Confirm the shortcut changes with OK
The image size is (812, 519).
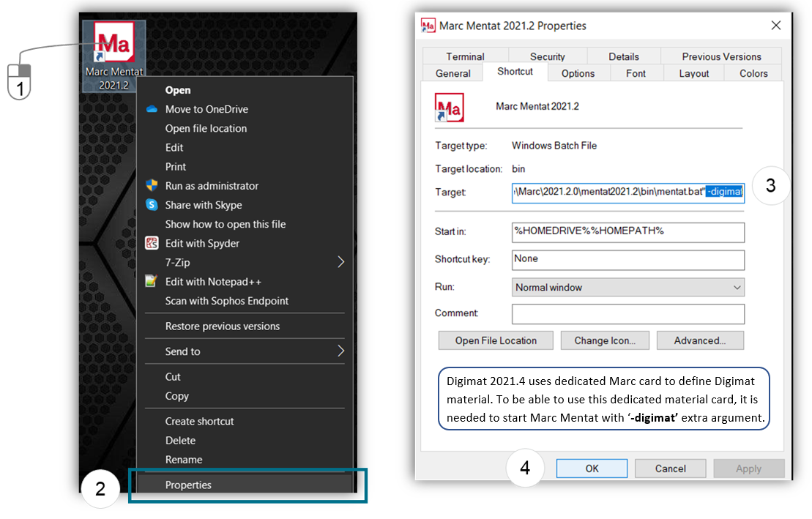tap(592, 468)
